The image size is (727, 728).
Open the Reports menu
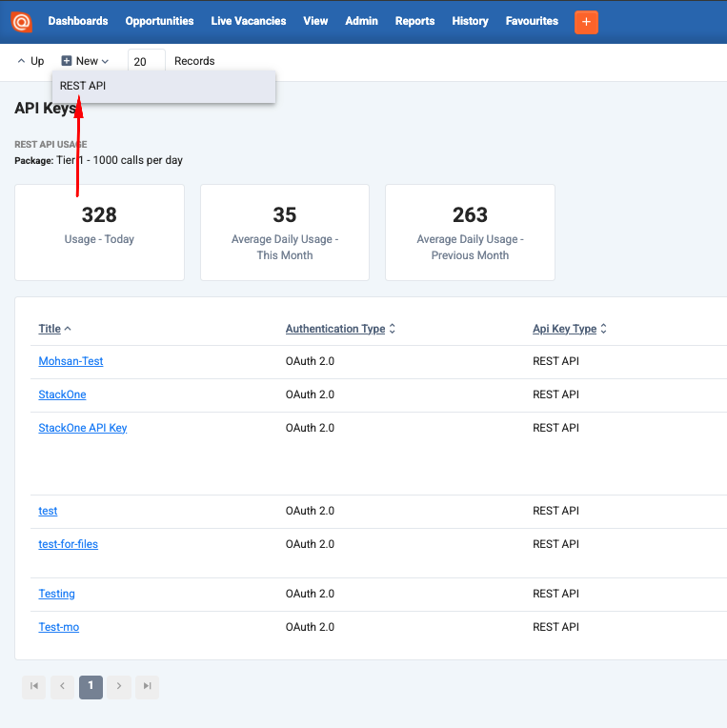(x=415, y=21)
